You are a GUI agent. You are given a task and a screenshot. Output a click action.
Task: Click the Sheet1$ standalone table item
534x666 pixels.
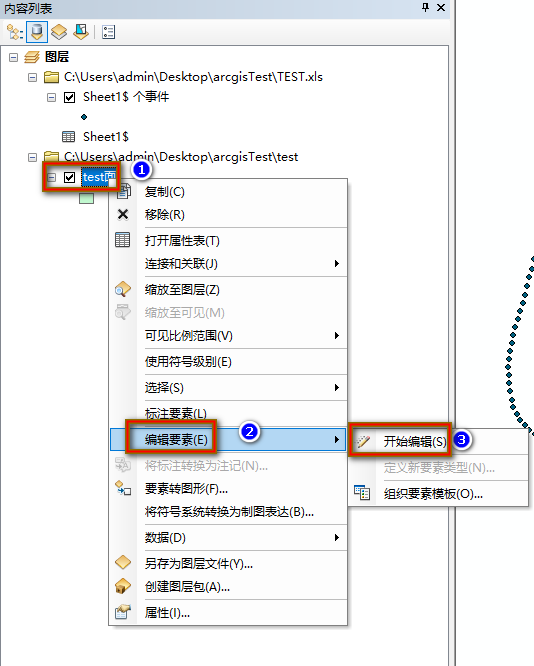click(x=106, y=137)
